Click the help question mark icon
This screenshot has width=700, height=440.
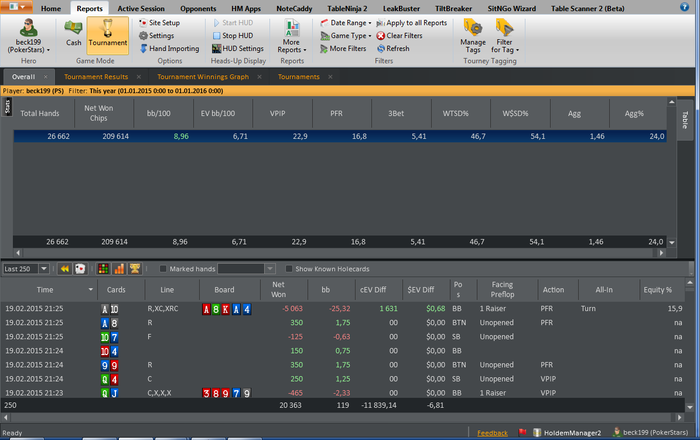[684, 7]
